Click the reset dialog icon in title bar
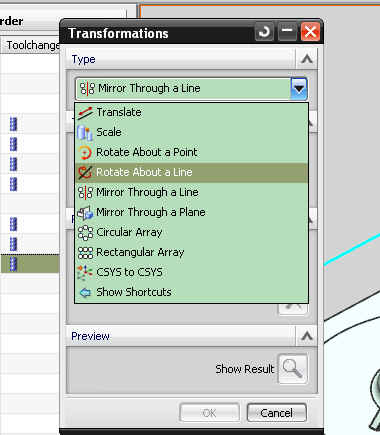Image resolution: width=380 pixels, height=435 pixels. pyautogui.click(x=264, y=32)
